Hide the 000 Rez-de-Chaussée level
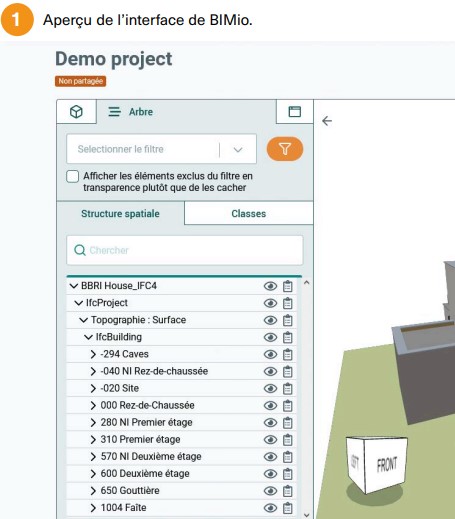455x519 pixels. tap(270, 406)
